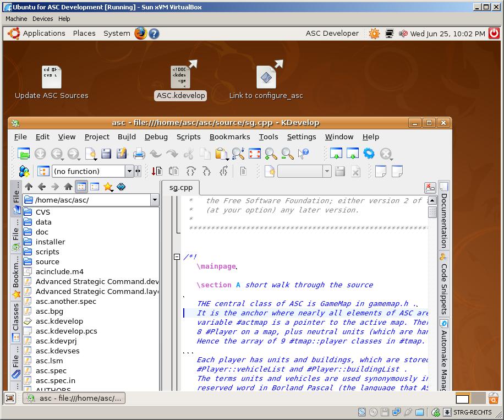This screenshot has width=504, height=420.
Task: Click the CVS folder in file list
Action: pos(43,212)
